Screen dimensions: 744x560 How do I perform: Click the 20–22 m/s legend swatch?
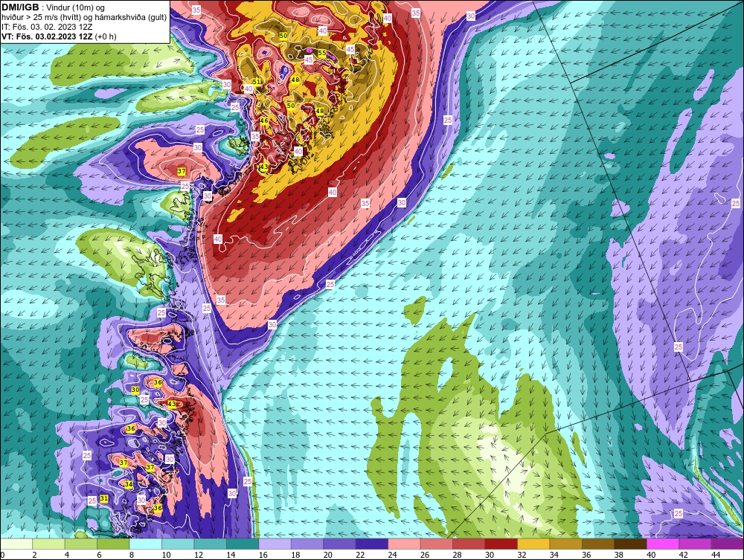tap(340, 544)
